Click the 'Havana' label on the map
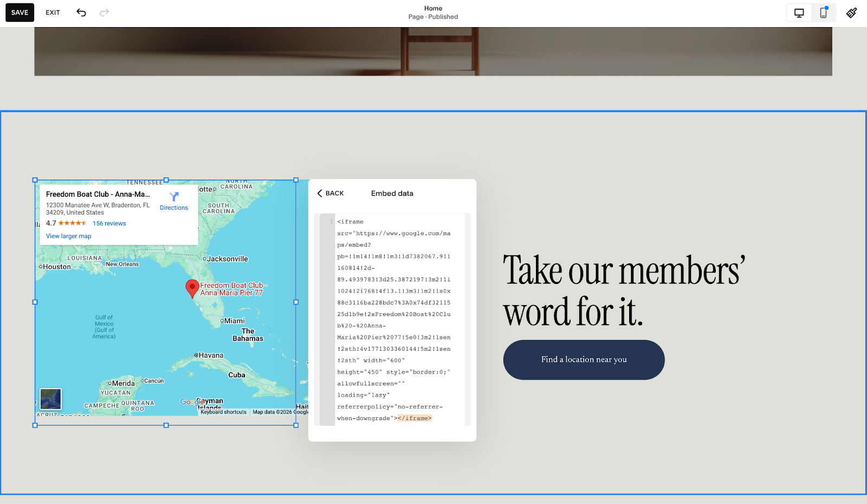Viewport: 867px width, 504px height. 211,356
